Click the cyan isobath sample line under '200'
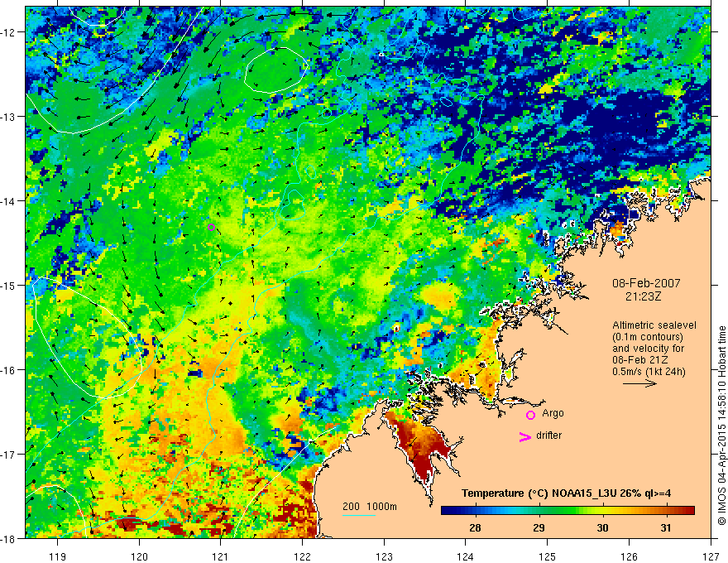Viewport: 728px width, 563px height. 359,515
